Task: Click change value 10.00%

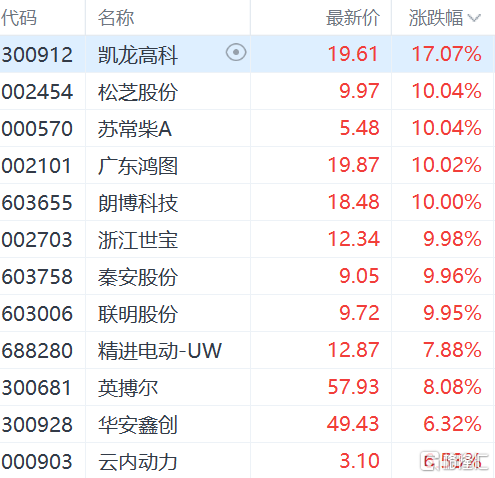Action: pos(447,202)
